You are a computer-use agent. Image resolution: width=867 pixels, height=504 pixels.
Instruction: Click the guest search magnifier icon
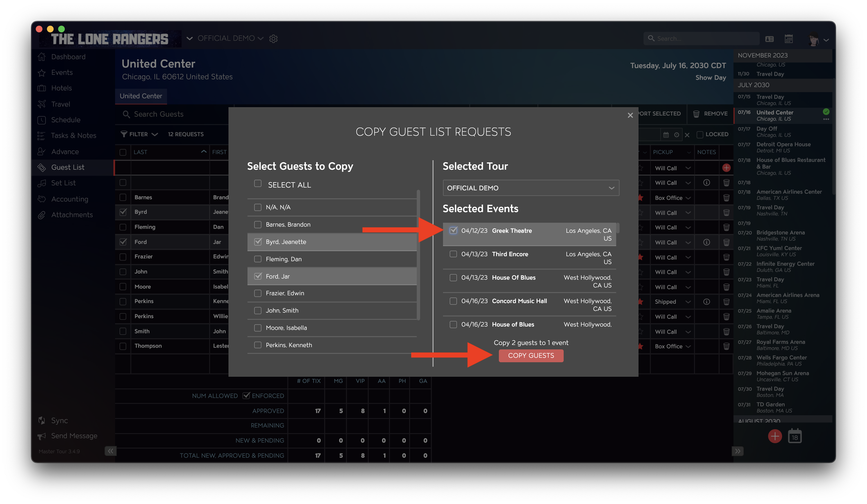coord(126,114)
